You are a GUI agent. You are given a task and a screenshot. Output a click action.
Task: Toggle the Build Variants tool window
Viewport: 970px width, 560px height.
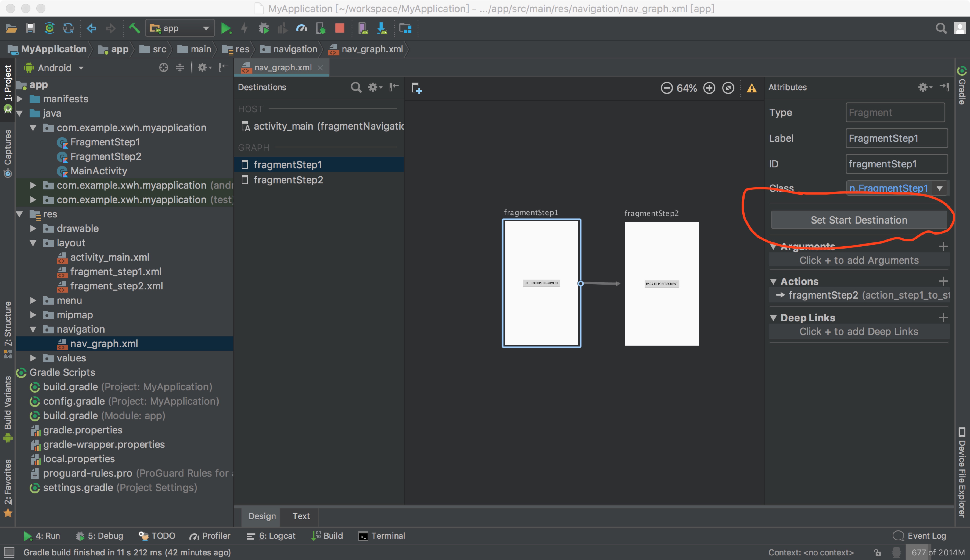click(x=8, y=409)
